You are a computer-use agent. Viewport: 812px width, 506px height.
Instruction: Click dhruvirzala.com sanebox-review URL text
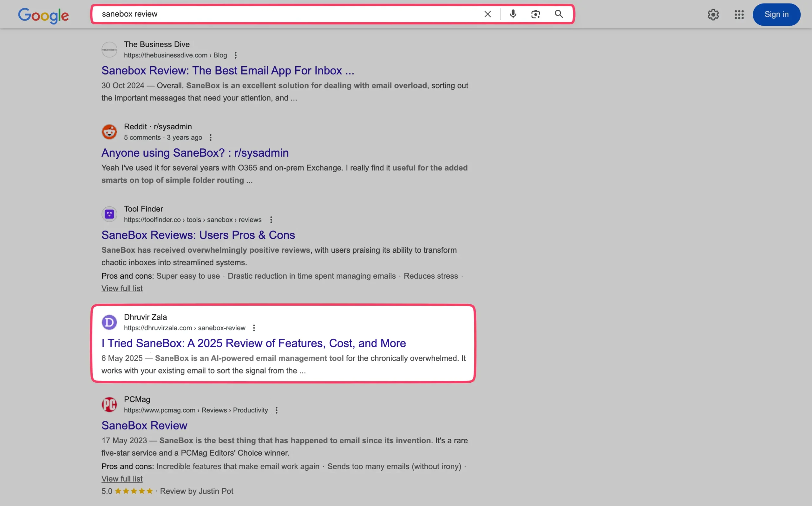(x=184, y=328)
